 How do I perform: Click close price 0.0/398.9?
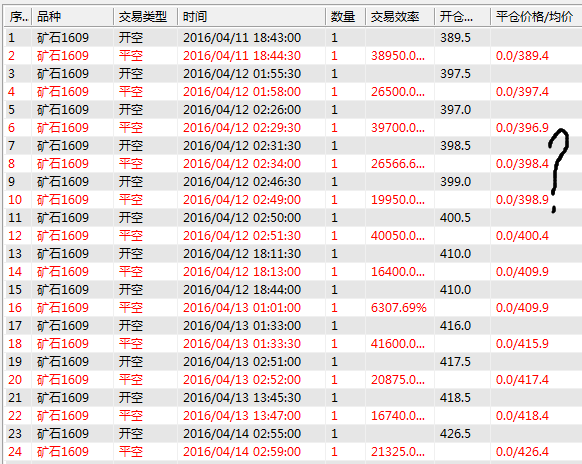coord(522,200)
